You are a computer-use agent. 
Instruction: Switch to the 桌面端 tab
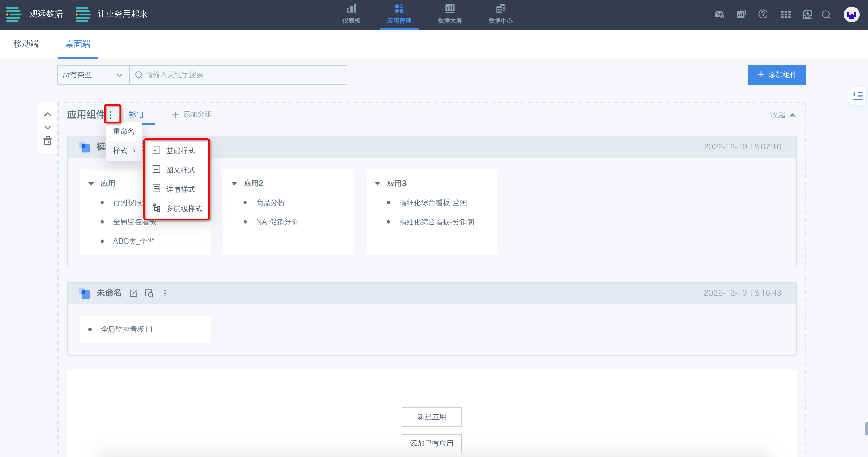point(78,44)
